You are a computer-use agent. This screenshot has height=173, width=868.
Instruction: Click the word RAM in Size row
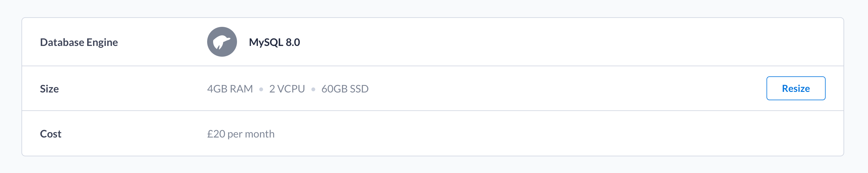(241, 89)
